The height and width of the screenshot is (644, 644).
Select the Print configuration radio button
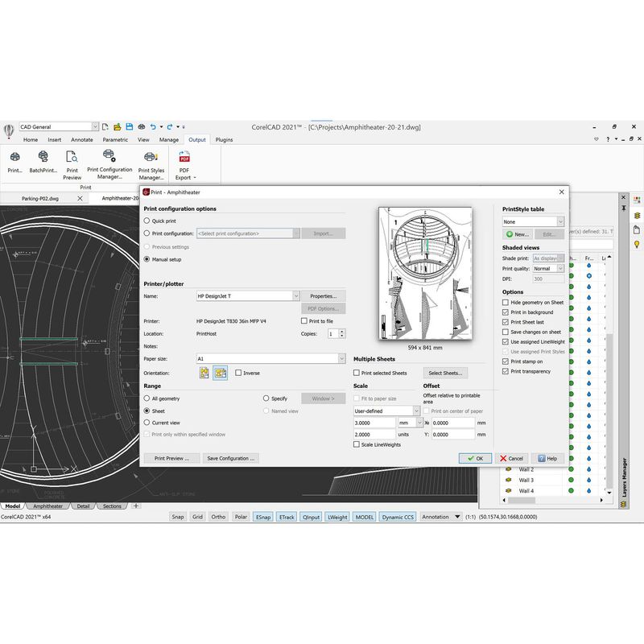147,233
